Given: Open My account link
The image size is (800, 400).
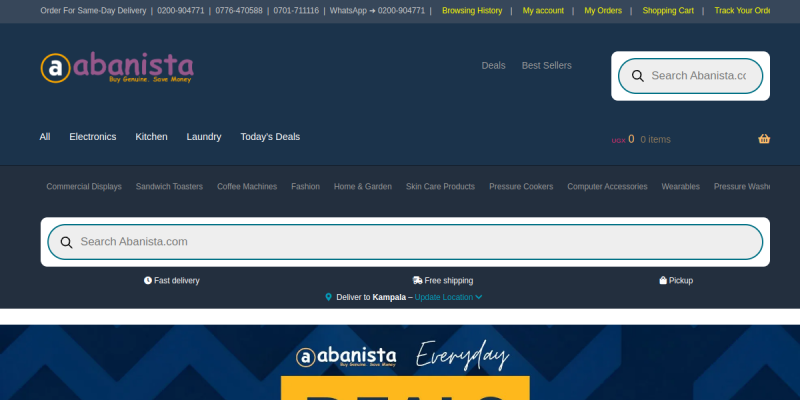Looking at the screenshot, I should (543, 11).
